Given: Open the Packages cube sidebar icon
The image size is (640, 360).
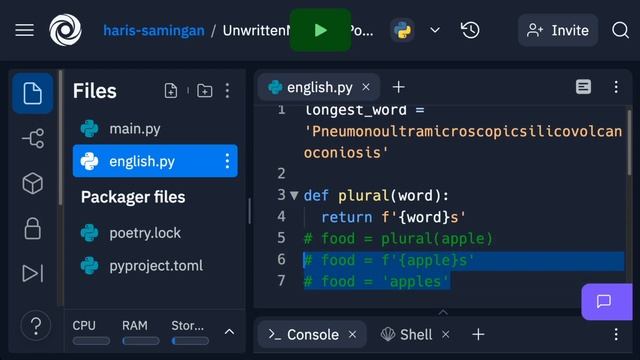Looking at the screenshot, I should coord(33,183).
